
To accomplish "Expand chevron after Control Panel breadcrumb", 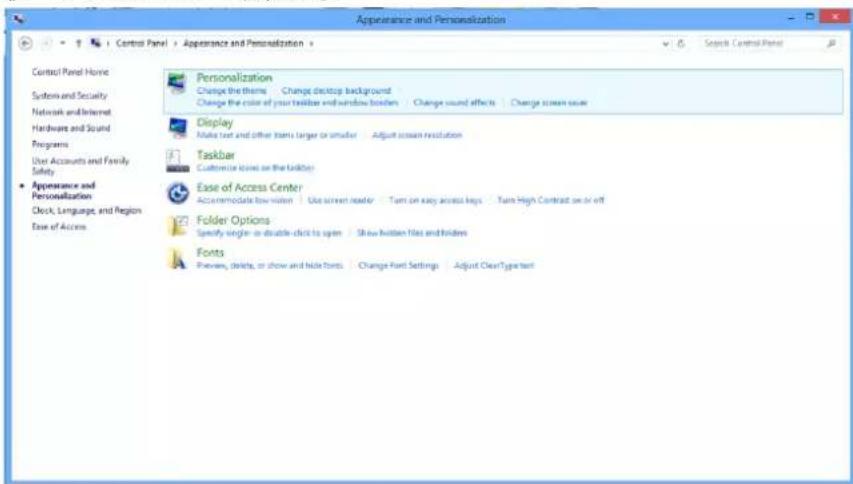I will click(x=175, y=44).
